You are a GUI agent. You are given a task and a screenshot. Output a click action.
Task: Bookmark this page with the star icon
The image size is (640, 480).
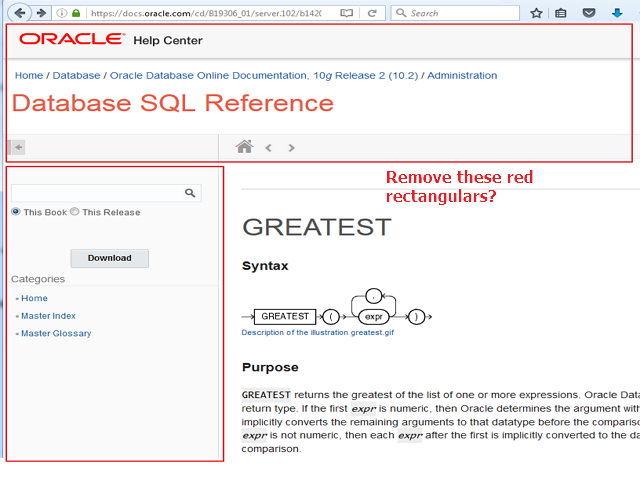click(x=536, y=13)
